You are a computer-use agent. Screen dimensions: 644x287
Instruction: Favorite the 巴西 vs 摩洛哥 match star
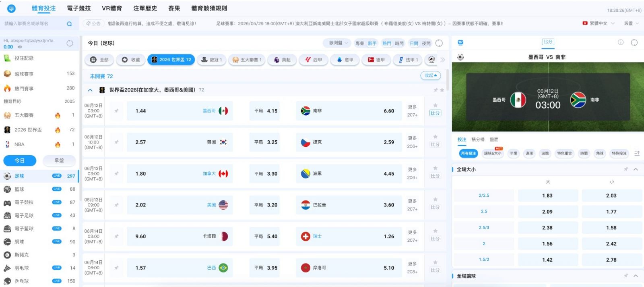pyautogui.click(x=435, y=262)
